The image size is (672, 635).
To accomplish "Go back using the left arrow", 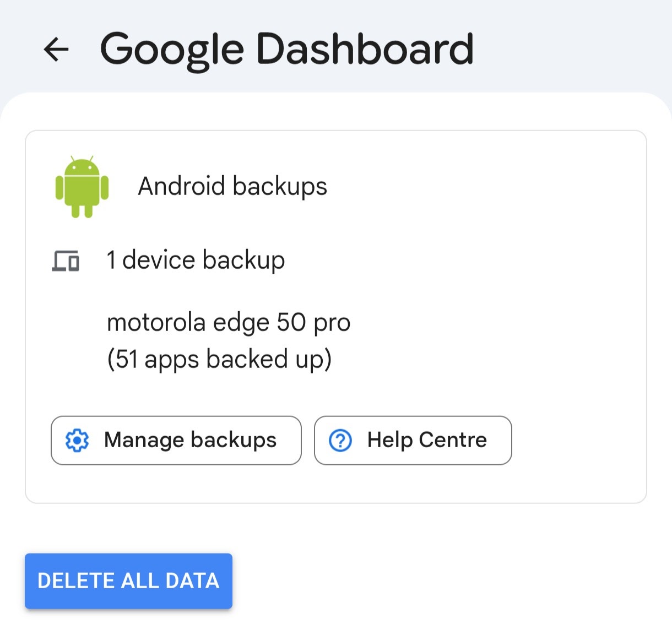I will [56, 49].
